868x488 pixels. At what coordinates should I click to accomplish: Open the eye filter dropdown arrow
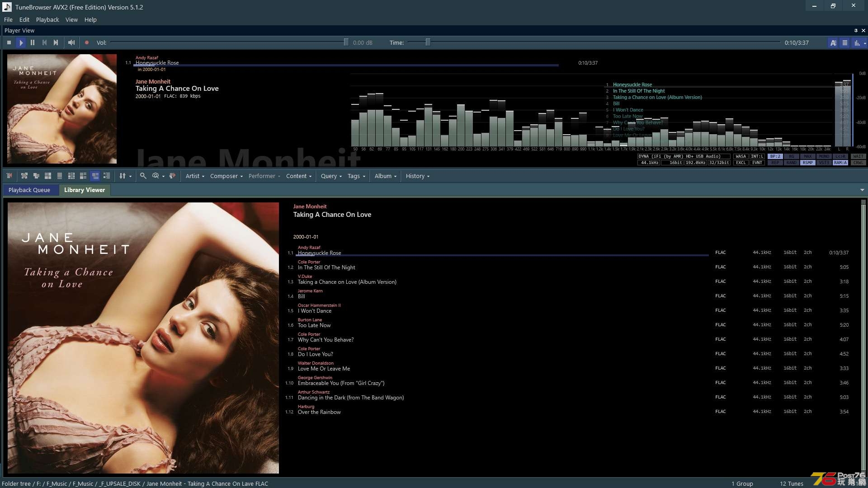163,176
